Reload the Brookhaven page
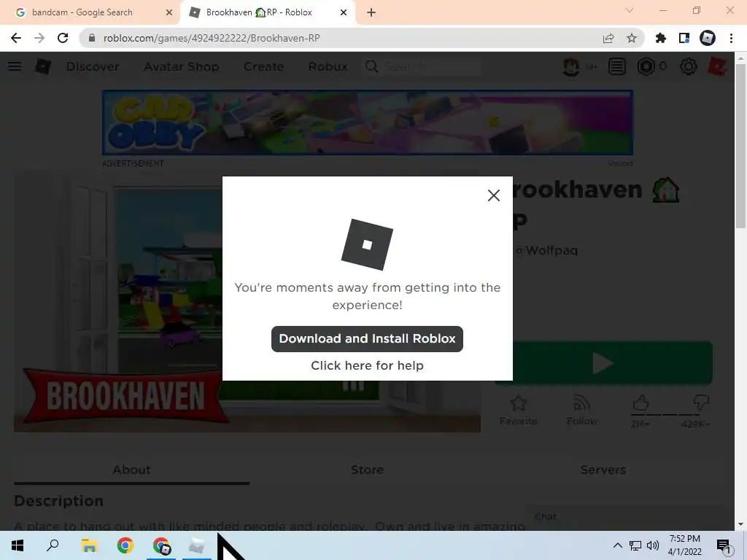Screen dimensions: 747x560 point(63,38)
